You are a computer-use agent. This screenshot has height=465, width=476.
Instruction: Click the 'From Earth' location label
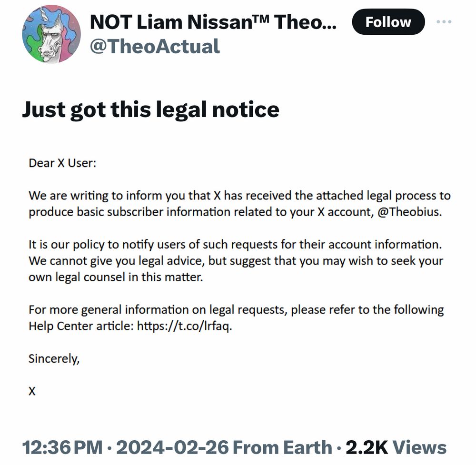(282, 447)
